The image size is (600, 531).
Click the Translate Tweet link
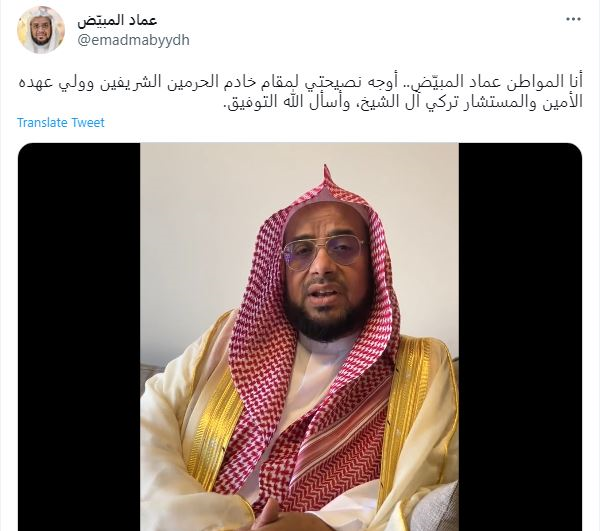click(60, 122)
